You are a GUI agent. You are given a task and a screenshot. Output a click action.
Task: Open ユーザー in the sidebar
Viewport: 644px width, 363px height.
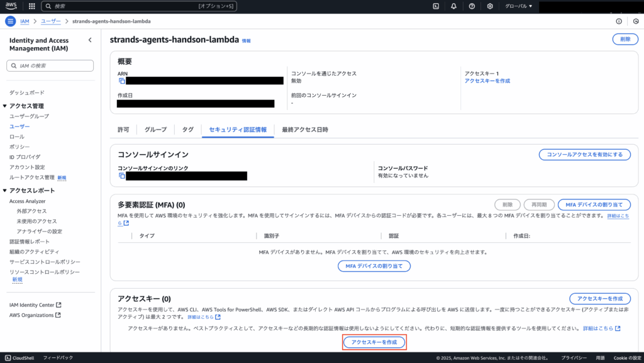[19, 126]
